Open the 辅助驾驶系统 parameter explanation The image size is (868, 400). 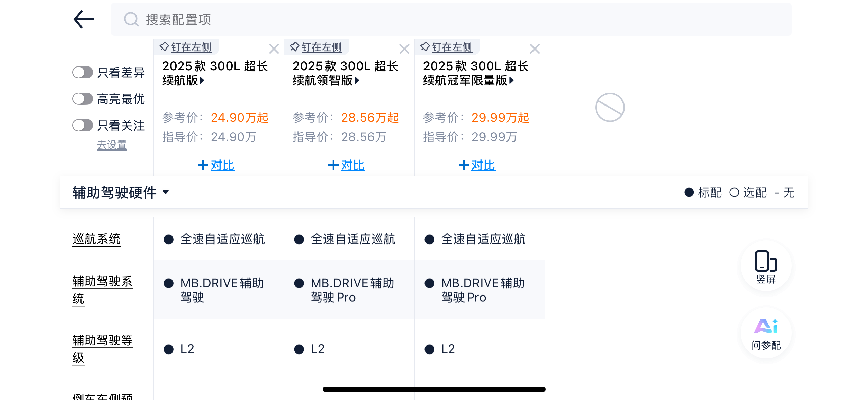point(102,289)
